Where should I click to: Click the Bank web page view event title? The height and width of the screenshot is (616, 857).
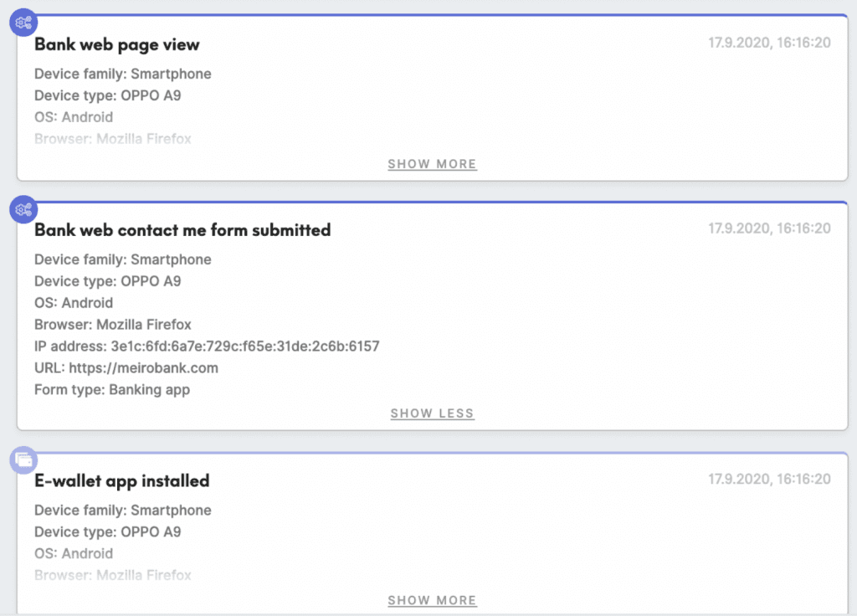tap(116, 44)
